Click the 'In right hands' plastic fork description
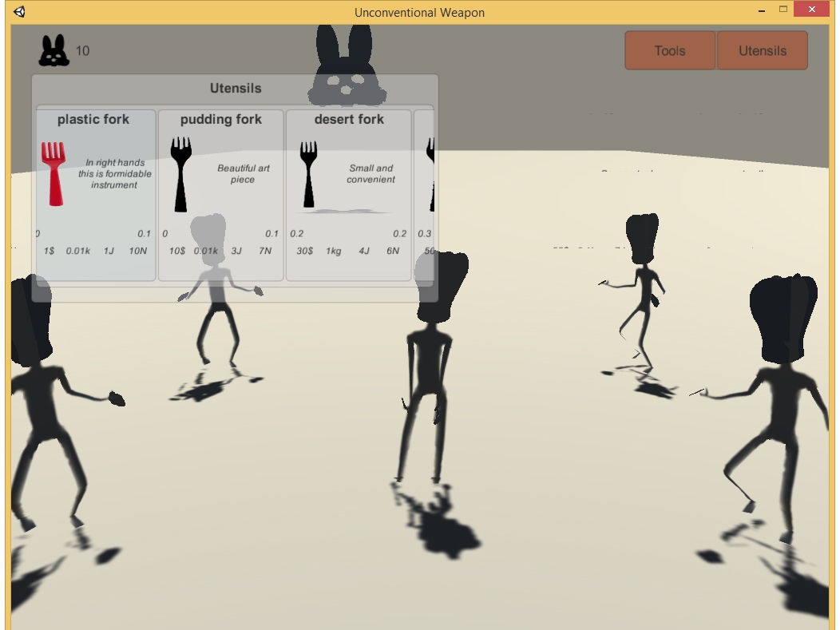Image resolution: width=840 pixels, height=630 pixels. [x=115, y=173]
